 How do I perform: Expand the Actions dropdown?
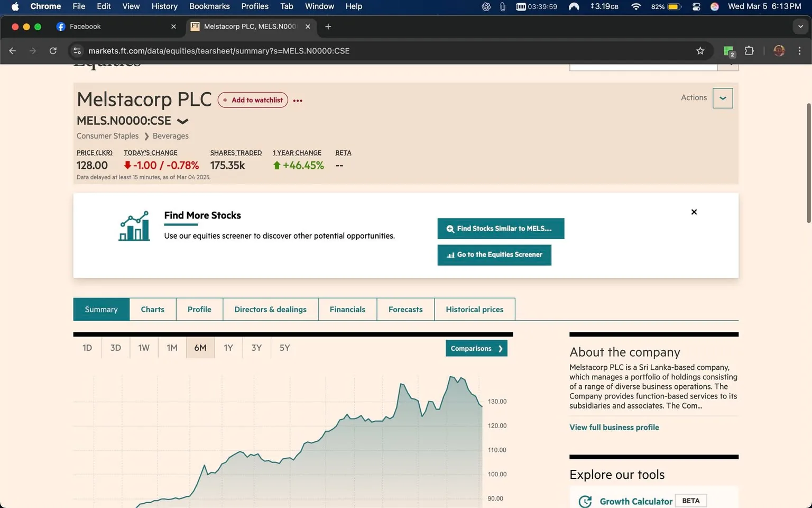point(723,98)
